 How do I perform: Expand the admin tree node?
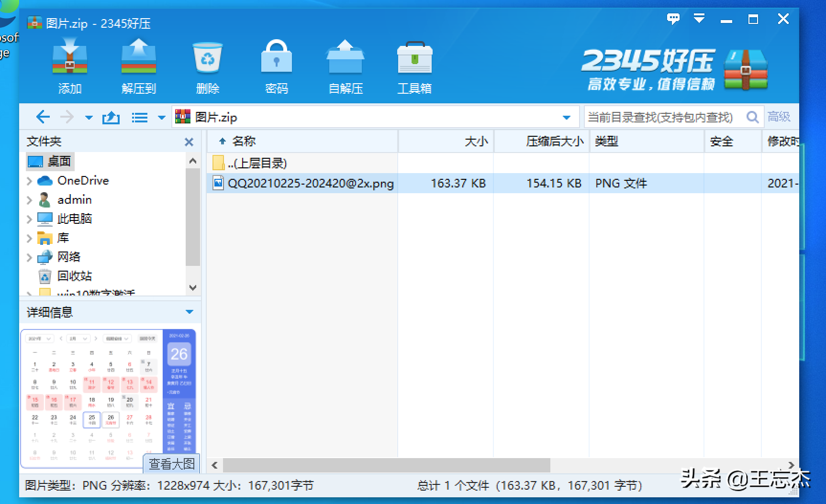tap(29, 200)
